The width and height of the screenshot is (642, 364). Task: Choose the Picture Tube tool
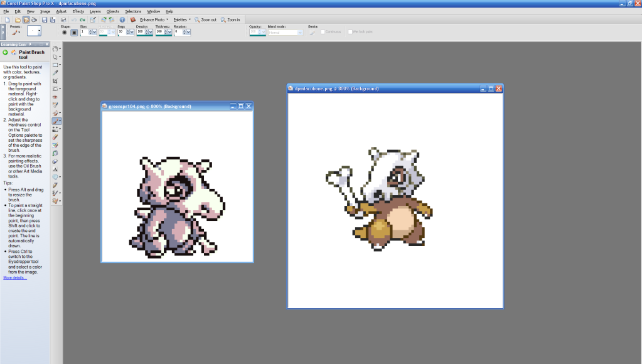[55, 161]
